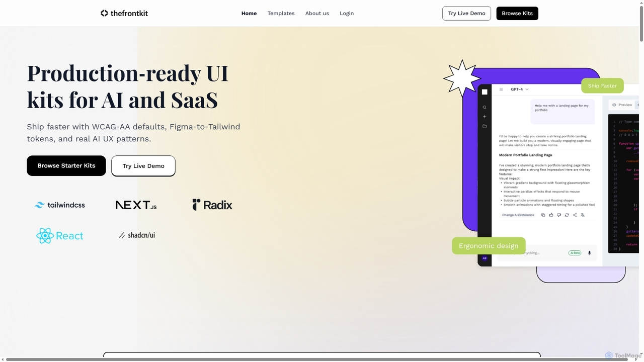Click the translate icon
644x362 pixels.
(583, 215)
